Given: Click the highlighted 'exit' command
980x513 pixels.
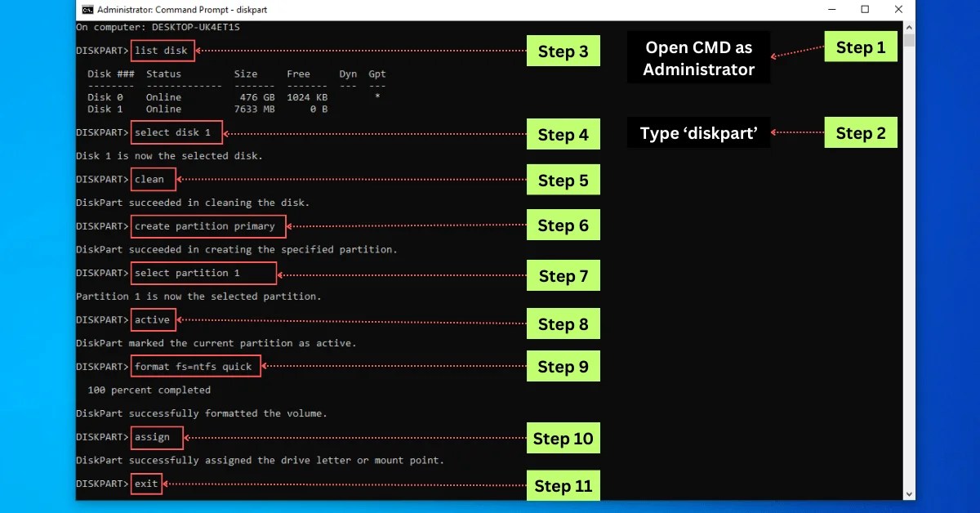Looking at the screenshot, I should [x=145, y=483].
